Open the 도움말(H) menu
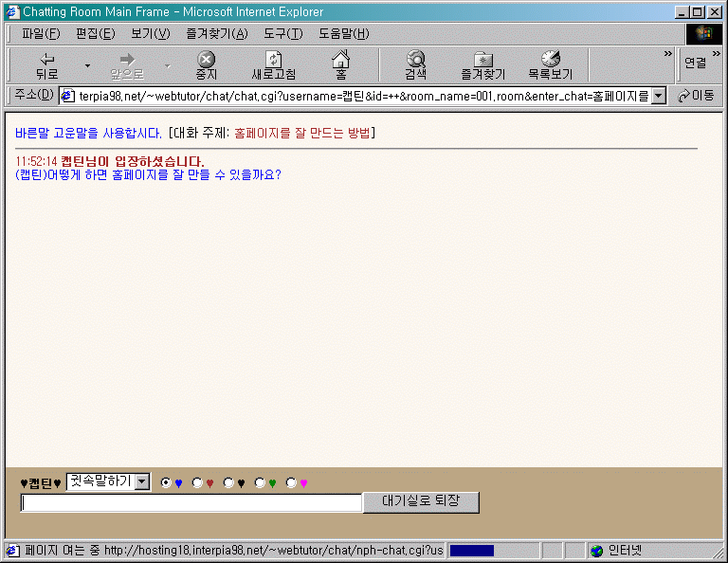This screenshot has height=563, width=728. click(343, 34)
